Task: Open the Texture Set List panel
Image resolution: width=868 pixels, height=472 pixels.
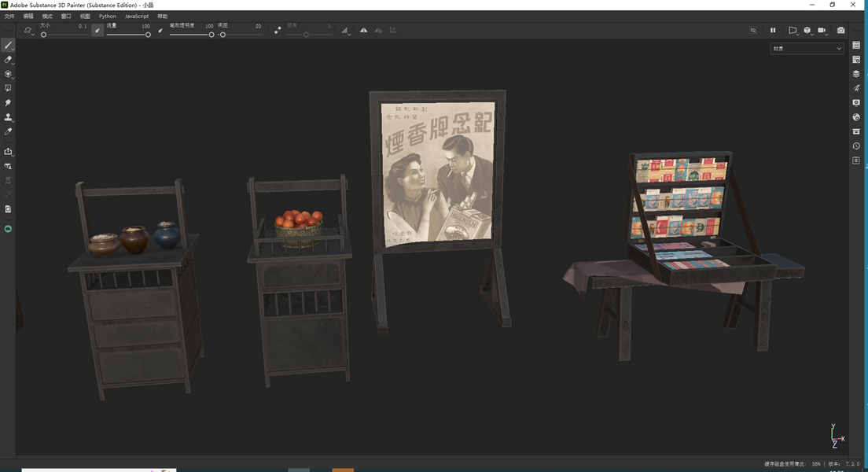Action: click(x=856, y=46)
